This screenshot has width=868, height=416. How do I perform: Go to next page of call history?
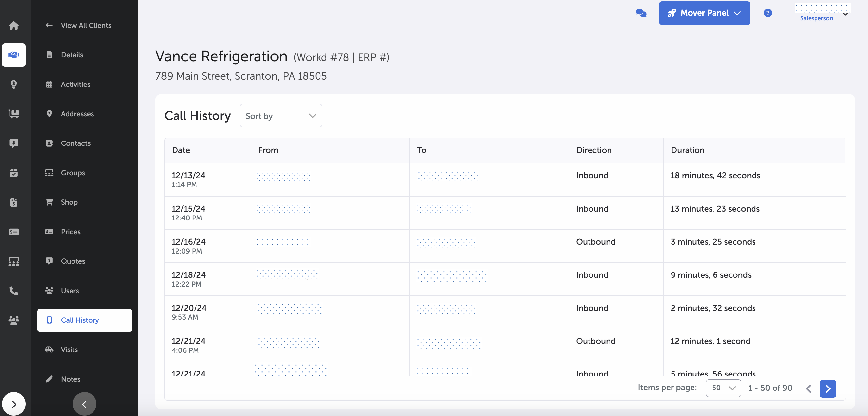tap(828, 389)
